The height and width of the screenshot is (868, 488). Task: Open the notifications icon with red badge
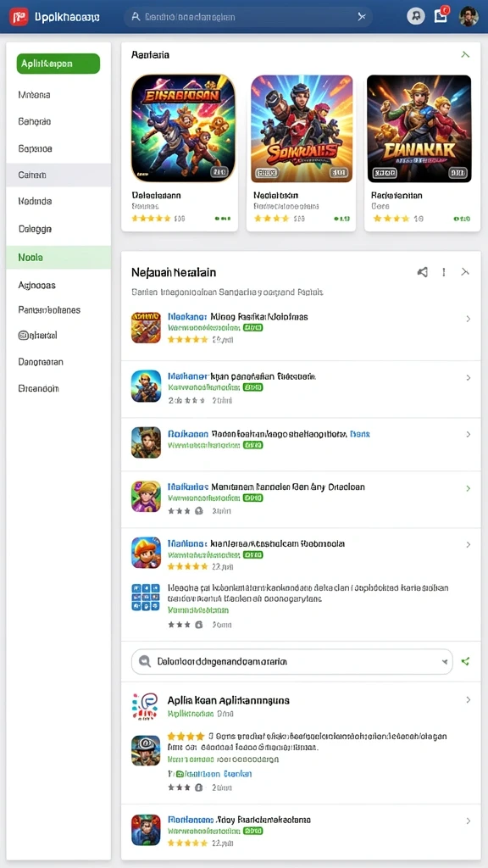coord(441,15)
